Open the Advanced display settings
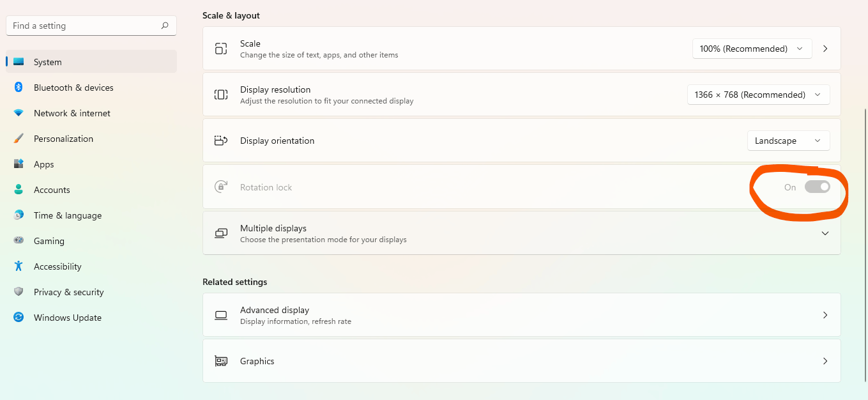Viewport: 868px width, 400px height. pos(521,315)
